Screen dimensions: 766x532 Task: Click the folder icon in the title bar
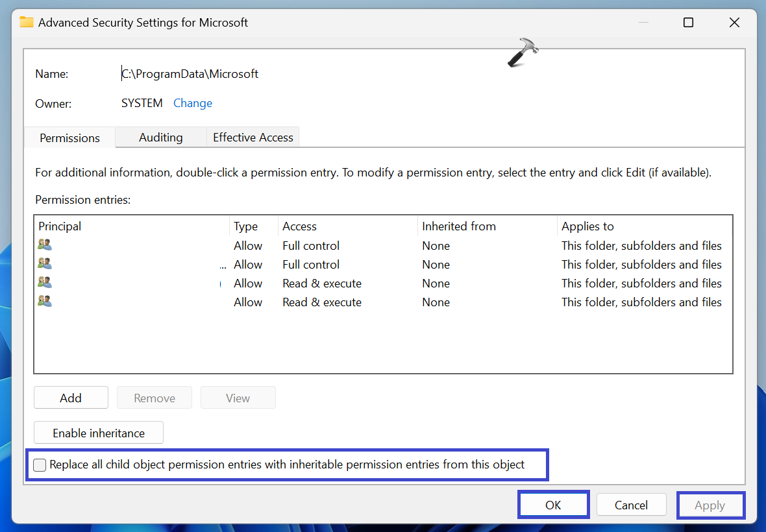tap(27, 22)
